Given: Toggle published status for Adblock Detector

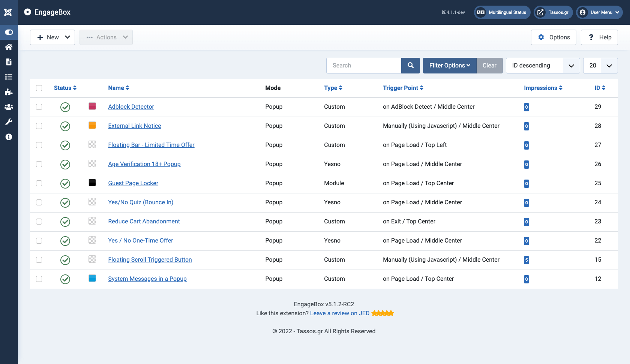Looking at the screenshot, I should click(65, 107).
